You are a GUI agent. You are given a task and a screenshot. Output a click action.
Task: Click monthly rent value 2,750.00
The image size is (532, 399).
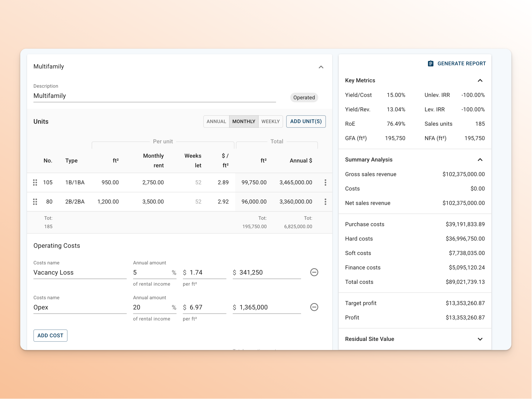pyautogui.click(x=153, y=182)
